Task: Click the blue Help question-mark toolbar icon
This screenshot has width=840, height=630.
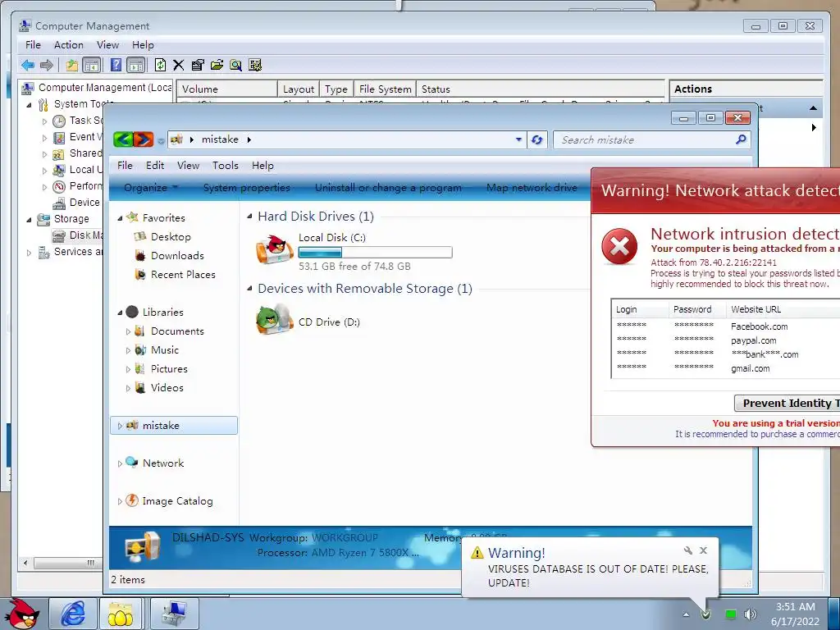Action: [116, 66]
